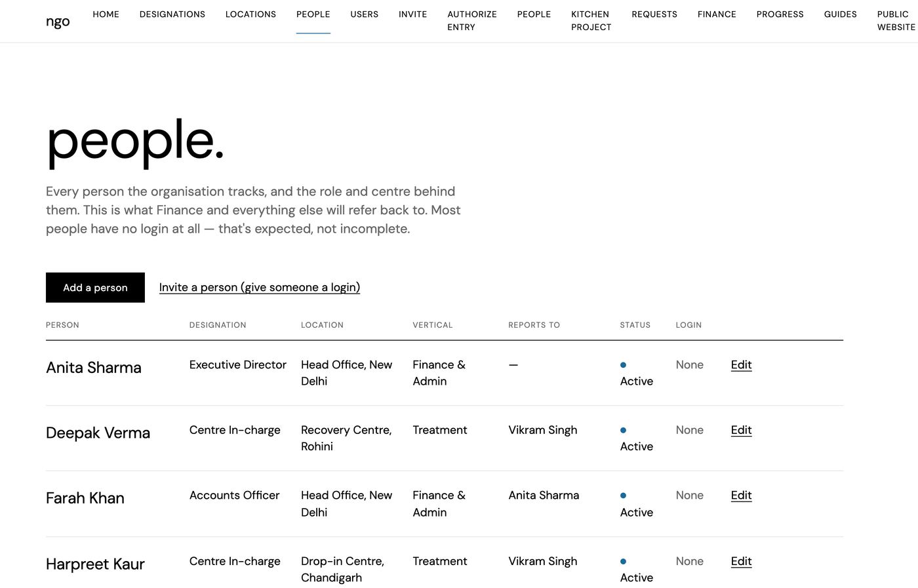918x588 pixels.
Task: Click the Person column header
Action: 62,325
